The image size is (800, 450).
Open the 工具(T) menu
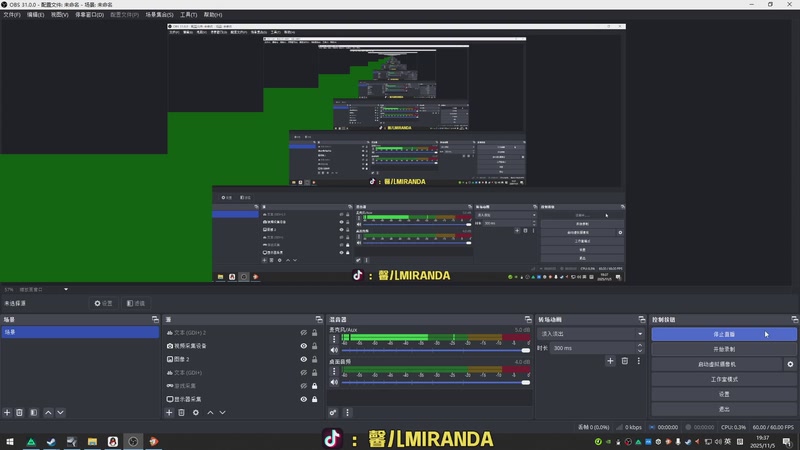pyautogui.click(x=188, y=15)
